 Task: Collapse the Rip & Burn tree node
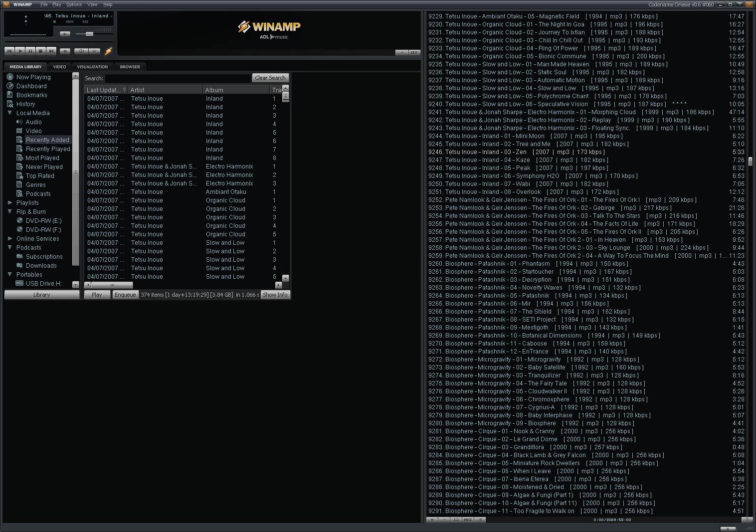[x=9, y=212]
